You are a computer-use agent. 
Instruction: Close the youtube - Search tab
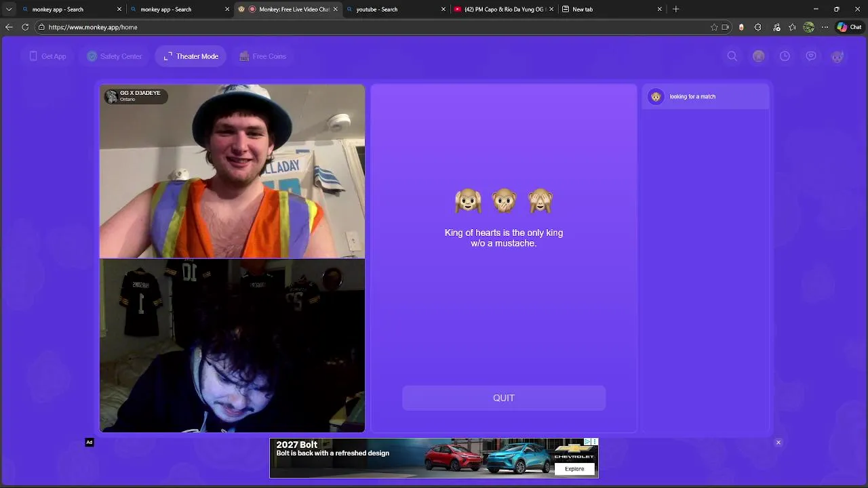443,9
